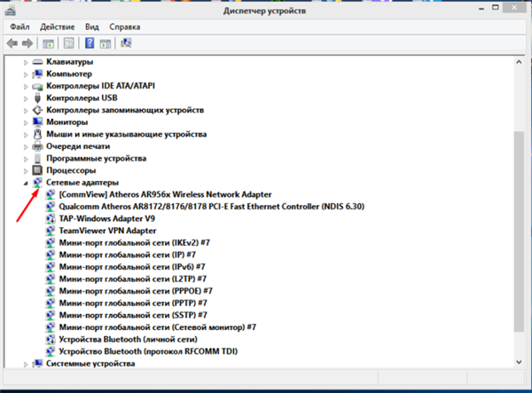Click the IDE ATA/ATAPI controllers icon
The height and width of the screenshot is (393, 532).
point(37,86)
